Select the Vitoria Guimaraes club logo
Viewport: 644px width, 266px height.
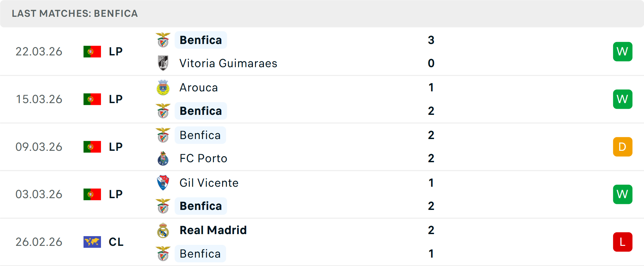pos(163,63)
